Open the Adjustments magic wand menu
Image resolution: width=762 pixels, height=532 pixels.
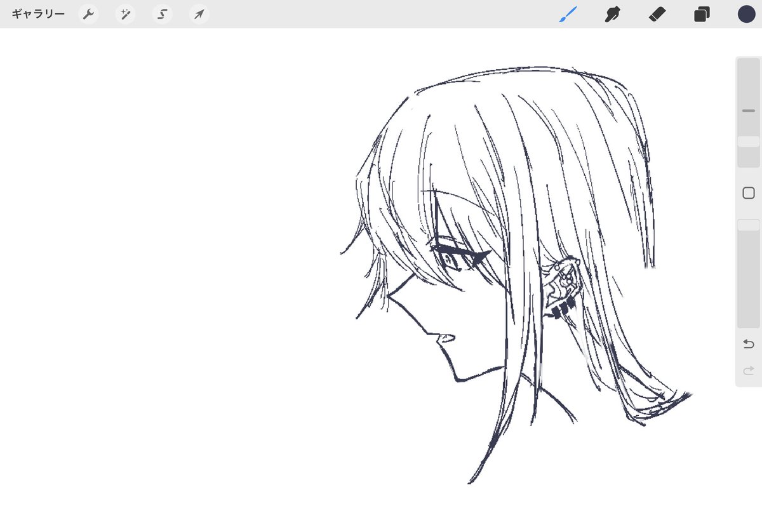(125, 14)
